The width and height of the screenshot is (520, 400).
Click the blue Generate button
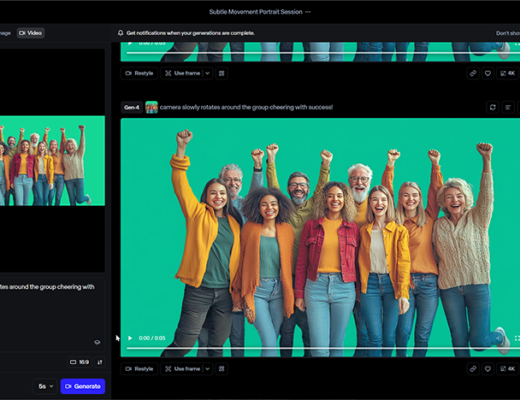pyautogui.click(x=83, y=386)
